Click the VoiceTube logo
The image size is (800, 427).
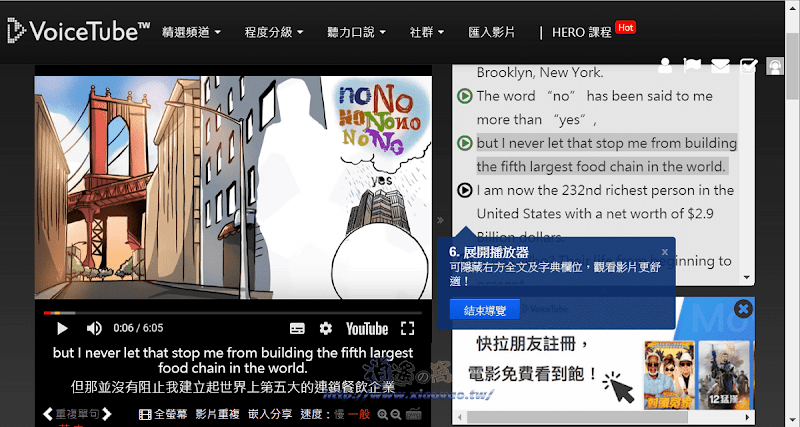tap(79, 31)
